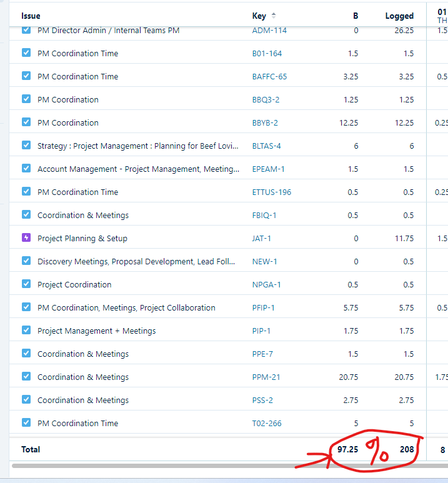
Task: Open the PPM-21 issue link
Action: (266, 377)
